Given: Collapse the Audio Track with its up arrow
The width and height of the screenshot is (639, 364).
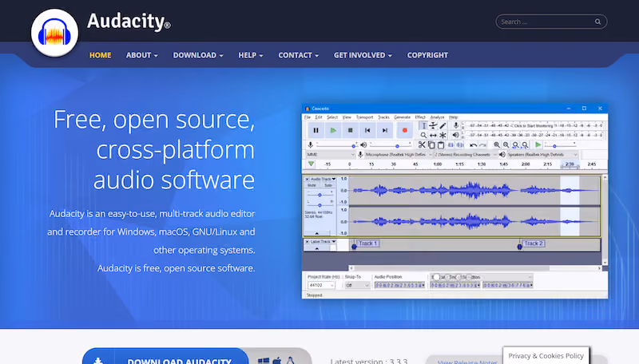Looking at the screenshot, I should [x=316, y=233].
